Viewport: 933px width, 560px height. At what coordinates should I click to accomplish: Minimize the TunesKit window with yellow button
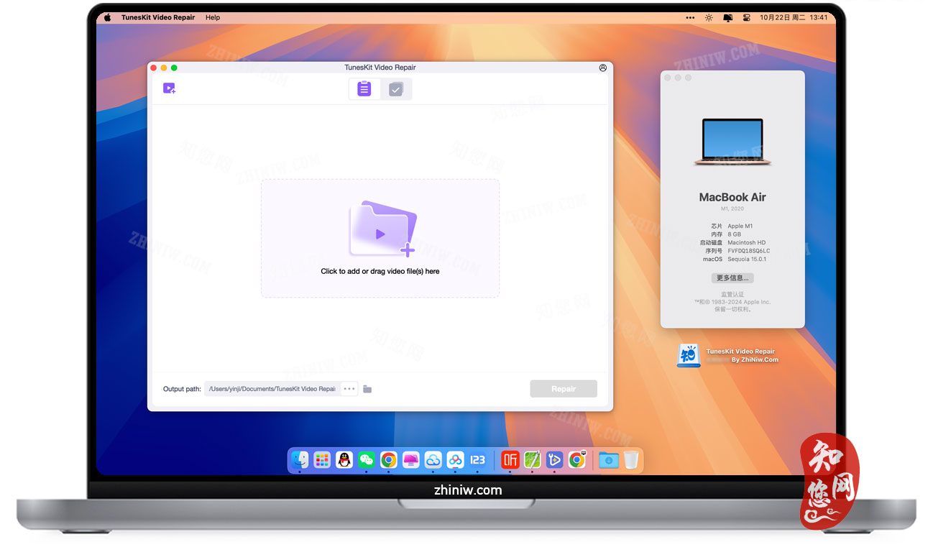pos(163,68)
